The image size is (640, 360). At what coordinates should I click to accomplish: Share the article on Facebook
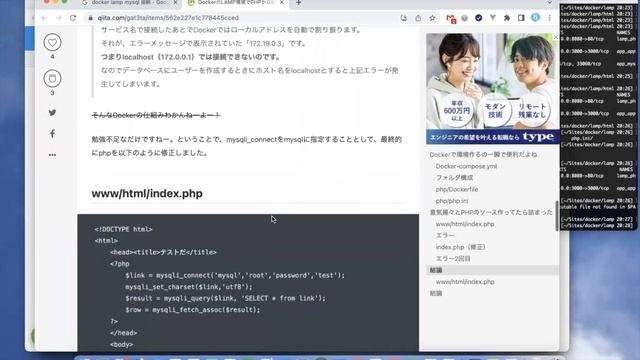pyautogui.click(x=52, y=134)
